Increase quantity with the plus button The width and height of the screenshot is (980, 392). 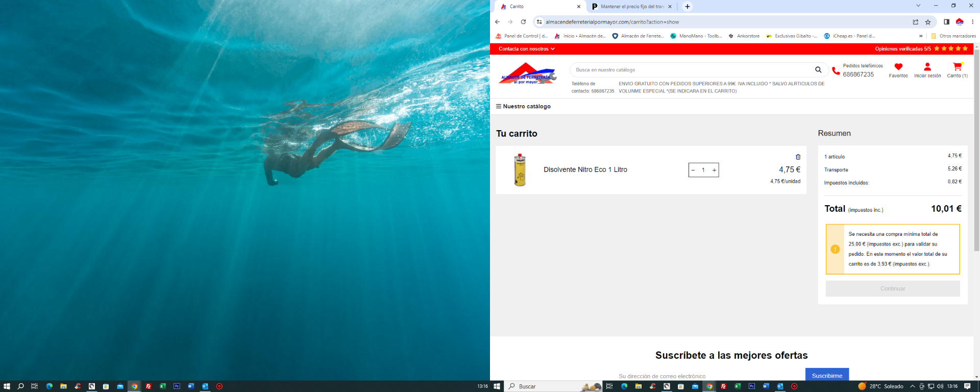pos(714,170)
